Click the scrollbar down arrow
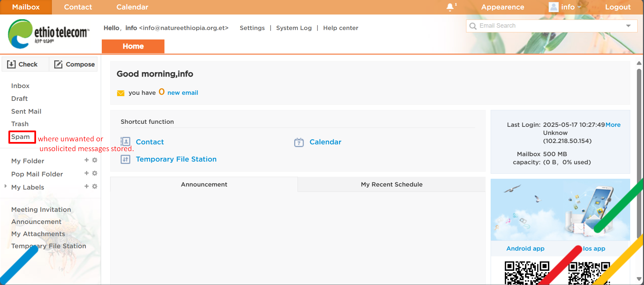Screen dimensions: 644x285 (x=639, y=279)
